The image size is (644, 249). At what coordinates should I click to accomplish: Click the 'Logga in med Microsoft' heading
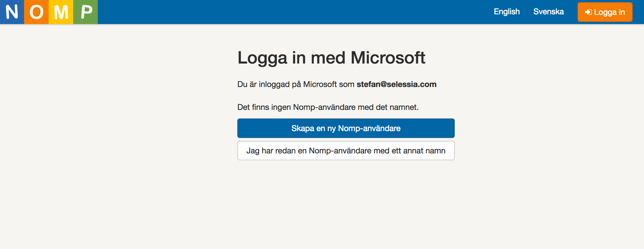point(331,58)
